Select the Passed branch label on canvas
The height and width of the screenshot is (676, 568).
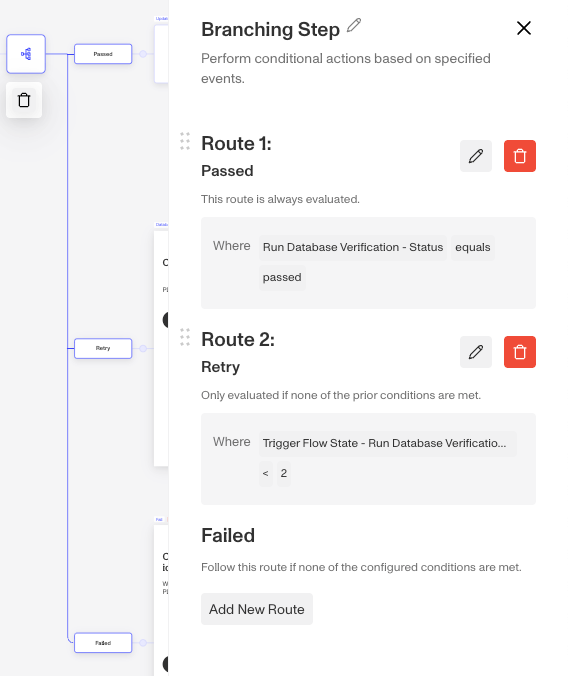click(103, 54)
